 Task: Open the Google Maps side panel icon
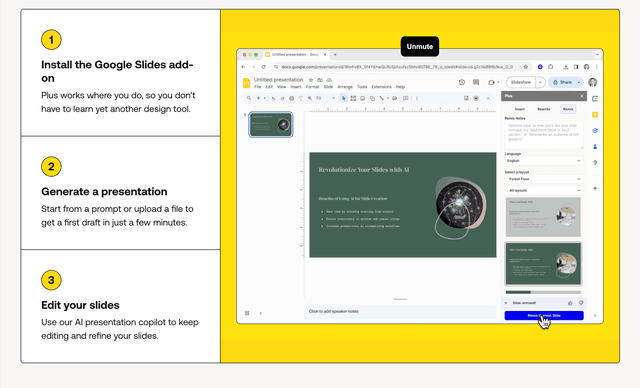click(x=595, y=162)
